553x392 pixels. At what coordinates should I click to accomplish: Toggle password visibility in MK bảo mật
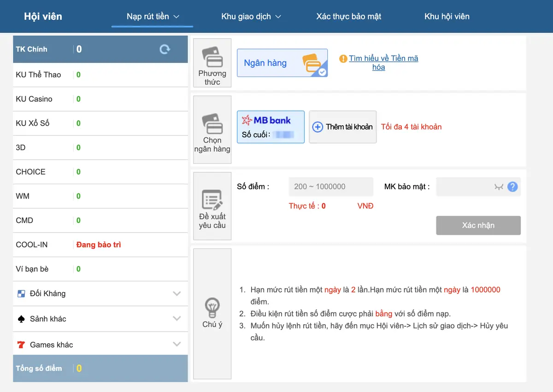[x=498, y=187]
